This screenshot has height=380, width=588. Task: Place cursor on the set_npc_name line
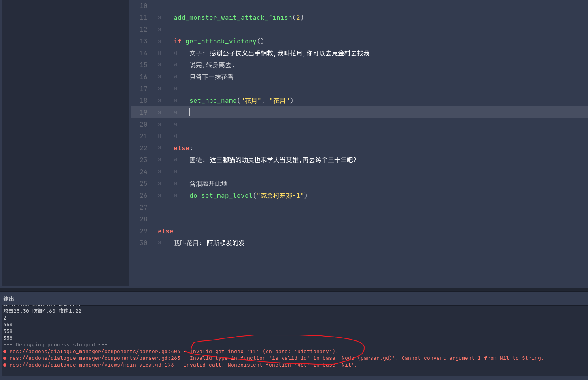point(241,100)
